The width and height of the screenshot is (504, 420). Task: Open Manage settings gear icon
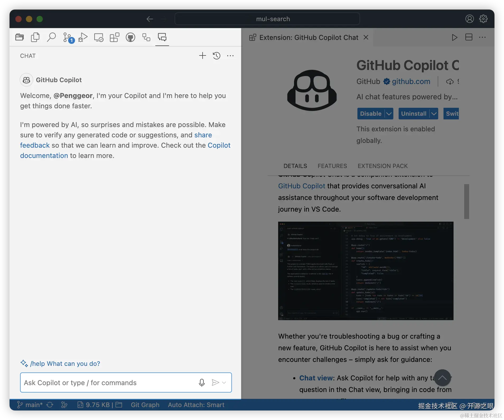pos(483,19)
